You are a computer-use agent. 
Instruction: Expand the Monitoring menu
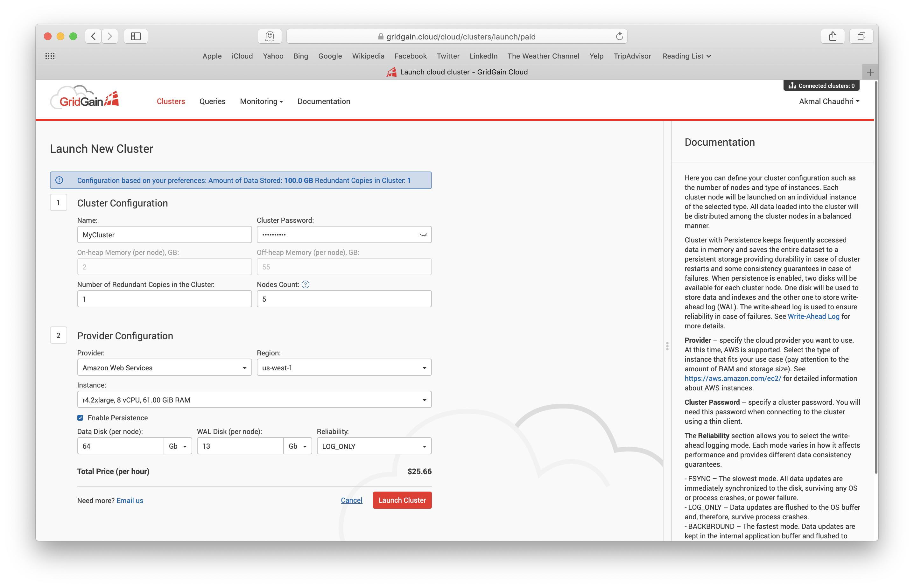[262, 101]
